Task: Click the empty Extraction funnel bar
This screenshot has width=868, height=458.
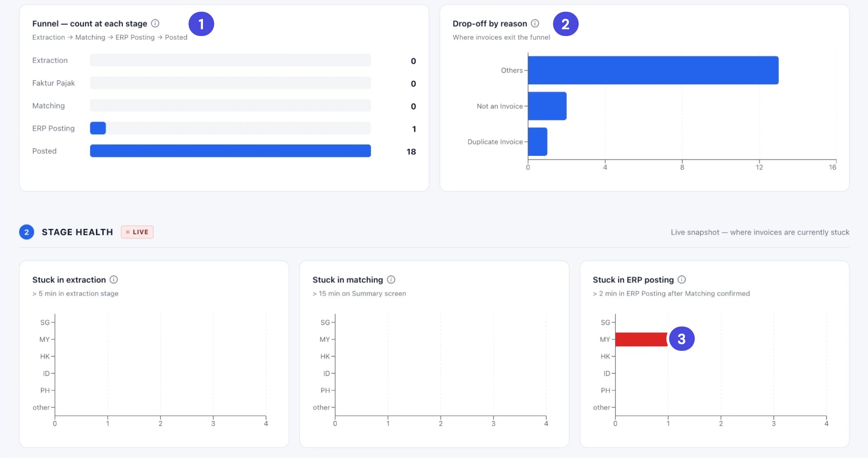Action: click(x=230, y=60)
